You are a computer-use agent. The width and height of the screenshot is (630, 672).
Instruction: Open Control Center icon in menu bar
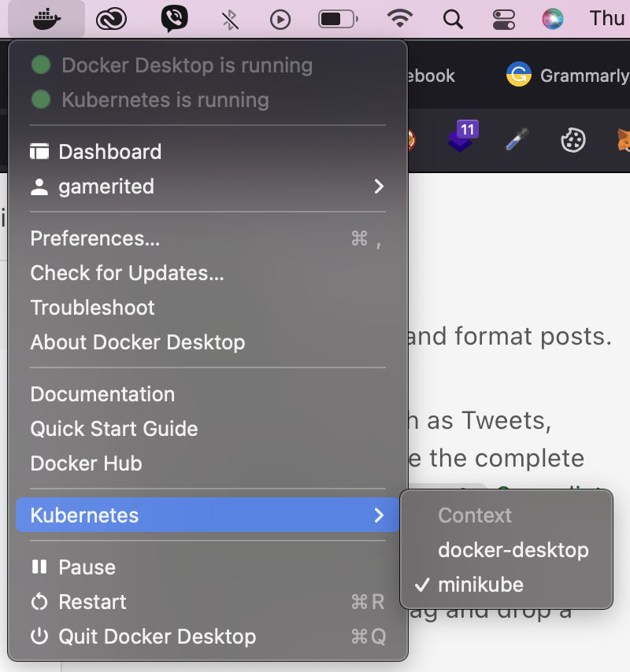(501, 19)
